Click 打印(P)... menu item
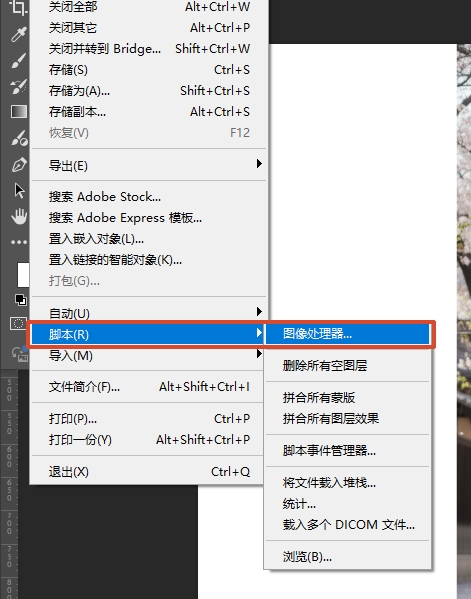 [x=147, y=419]
